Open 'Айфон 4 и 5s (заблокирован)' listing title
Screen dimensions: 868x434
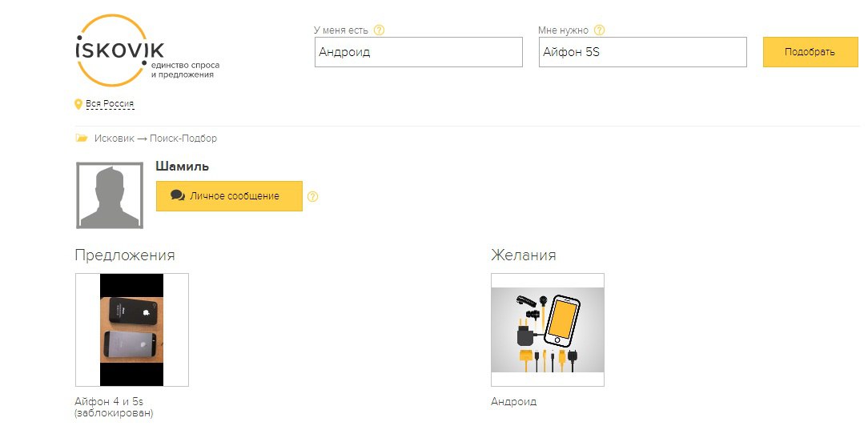pos(114,408)
